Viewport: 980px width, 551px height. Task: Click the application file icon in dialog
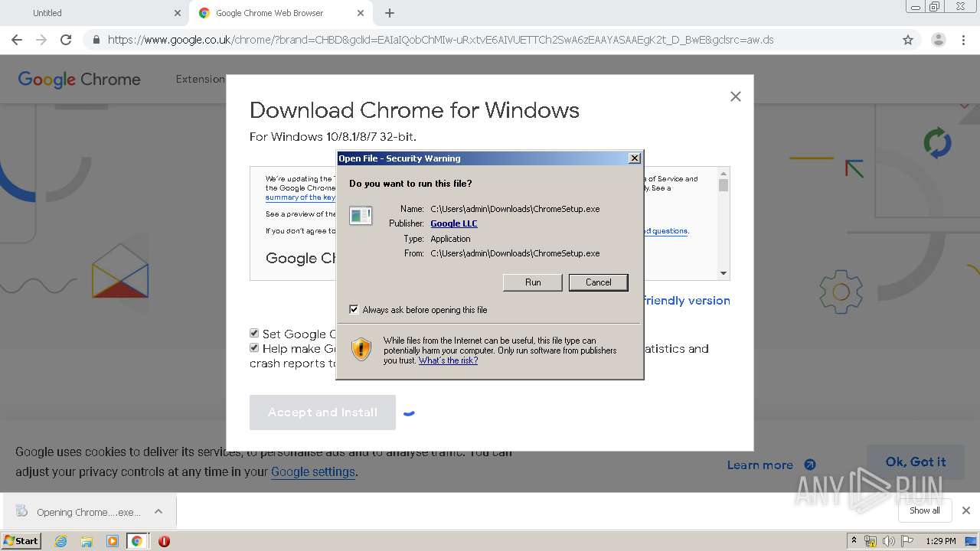pos(361,216)
